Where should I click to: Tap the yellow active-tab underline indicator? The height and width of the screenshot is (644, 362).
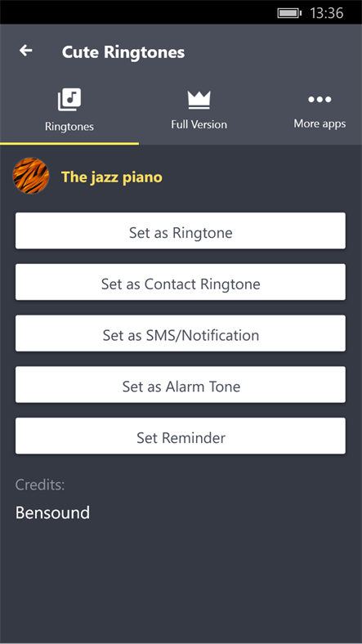click(69, 144)
